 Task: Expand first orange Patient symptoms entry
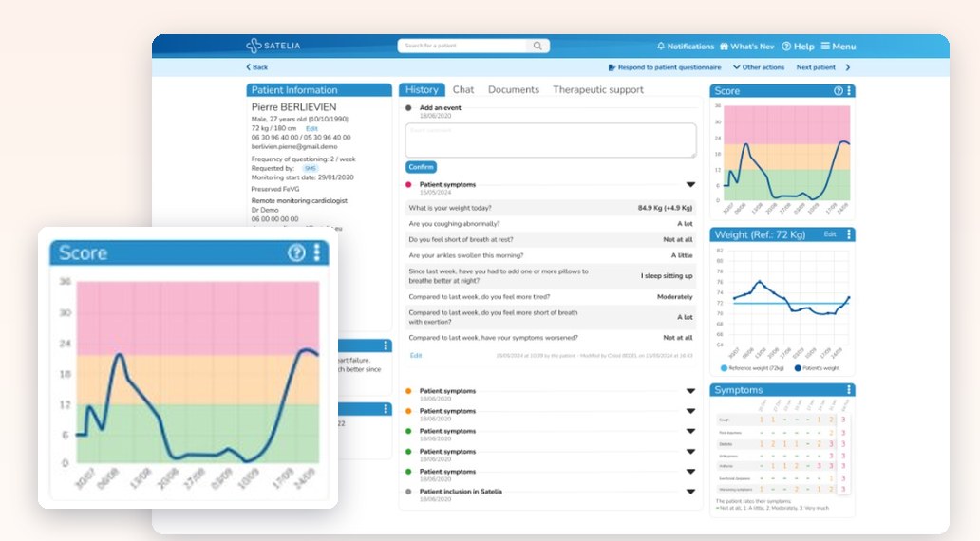690,391
